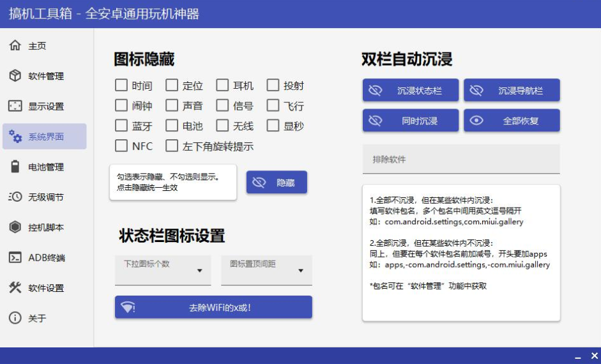Open the 图标置顶间距 dropdown
This screenshot has height=364, width=601.
tap(266, 270)
